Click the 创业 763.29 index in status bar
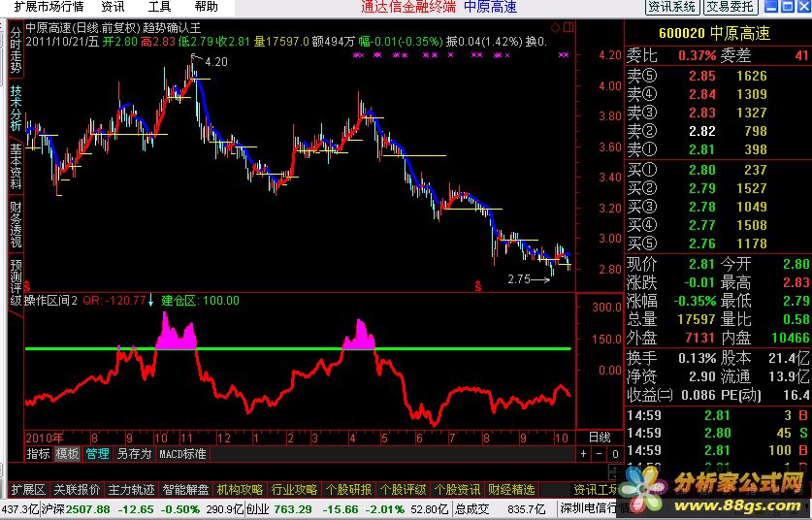This screenshot has height=520, width=812. point(279,509)
